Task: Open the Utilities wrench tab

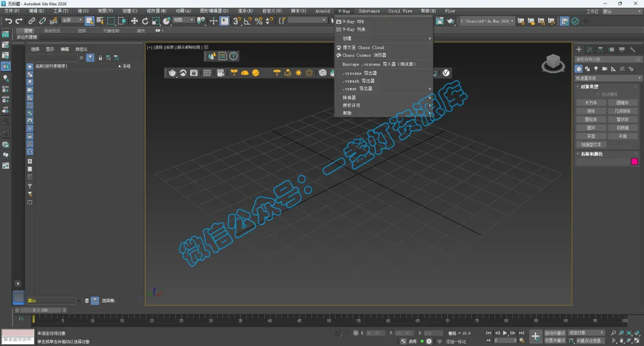Action: point(633,49)
